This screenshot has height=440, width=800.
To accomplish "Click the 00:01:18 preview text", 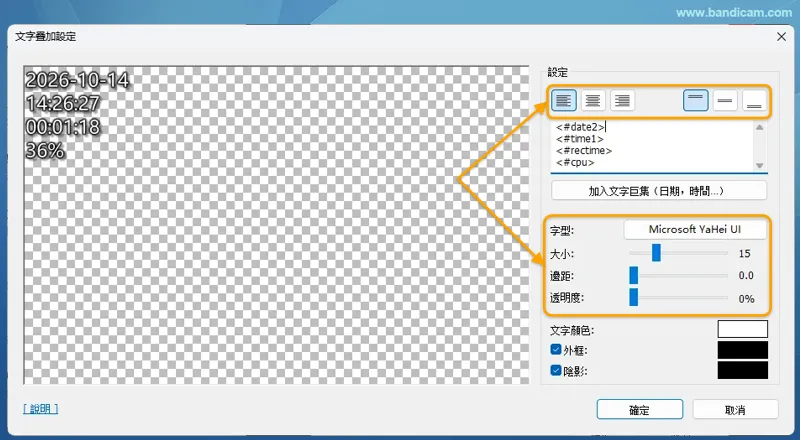I will tap(63, 127).
